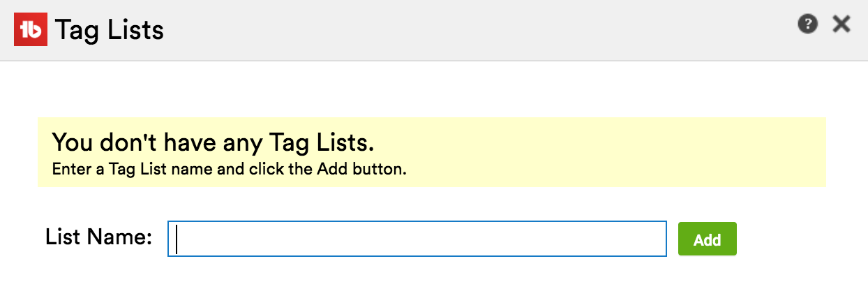Image resolution: width=868 pixels, height=282 pixels.
Task: Add a new tag list
Action: [x=707, y=239]
